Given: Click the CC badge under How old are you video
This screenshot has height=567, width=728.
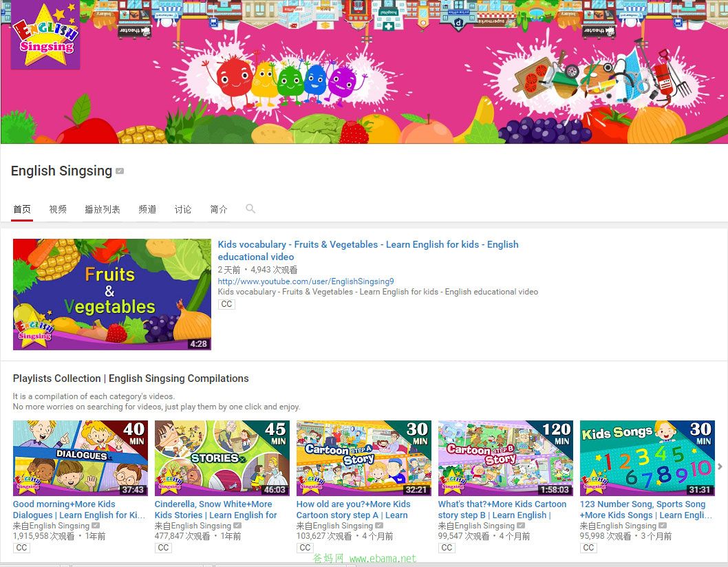Looking at the screenshot, I should click(x=305, y=548).
